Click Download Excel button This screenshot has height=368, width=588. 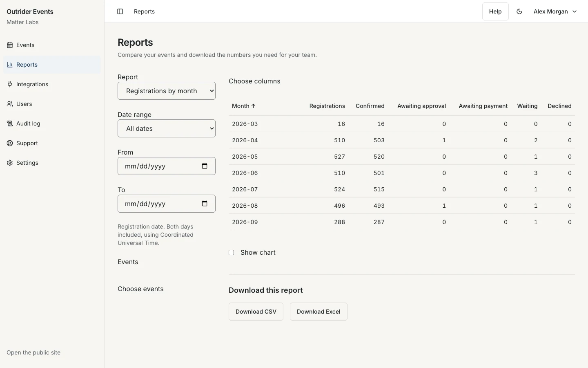click(x=318, y=312)
